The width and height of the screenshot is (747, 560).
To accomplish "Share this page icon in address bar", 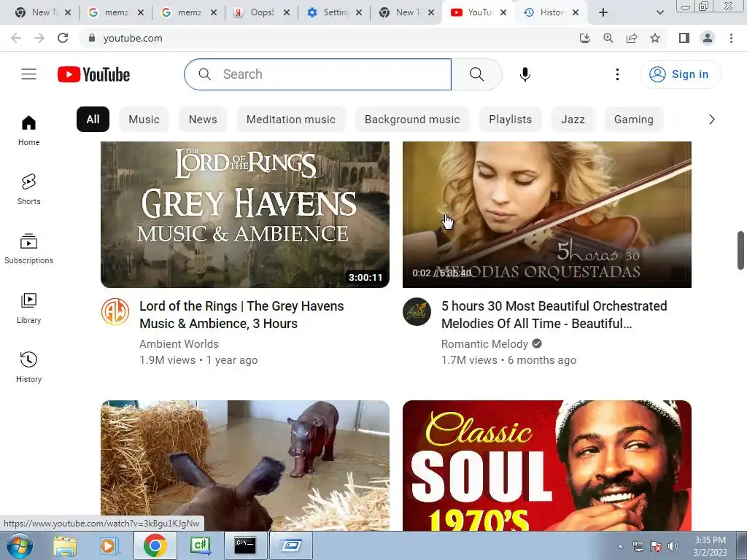I will coord(632,38).
